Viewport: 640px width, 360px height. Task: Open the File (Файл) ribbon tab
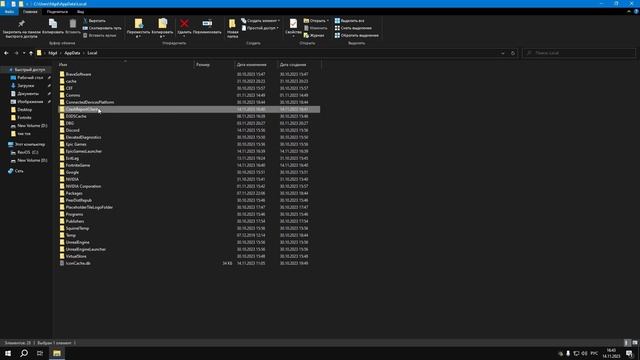coord(9,12)
